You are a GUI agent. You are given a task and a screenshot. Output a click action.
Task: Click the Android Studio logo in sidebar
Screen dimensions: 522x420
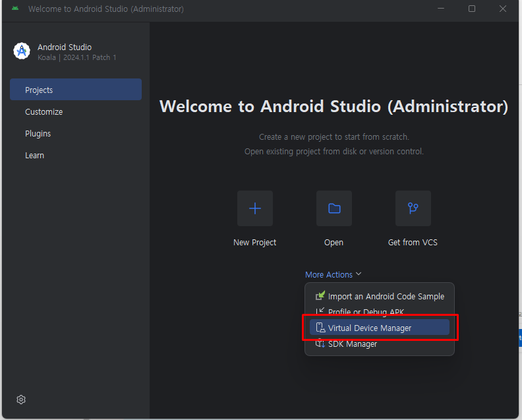click(x=22, y=51)
